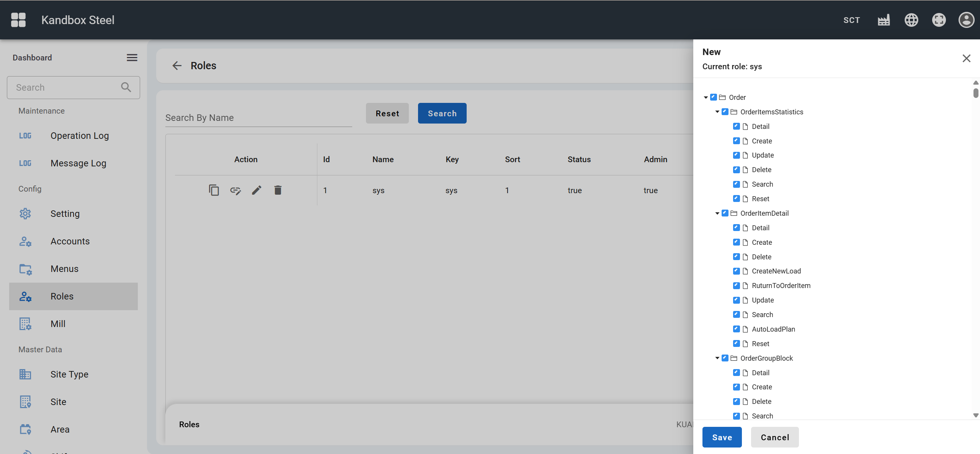Click the pencil edit icon for sys role
The image size is (980, 454).
[x=256, y=190]
